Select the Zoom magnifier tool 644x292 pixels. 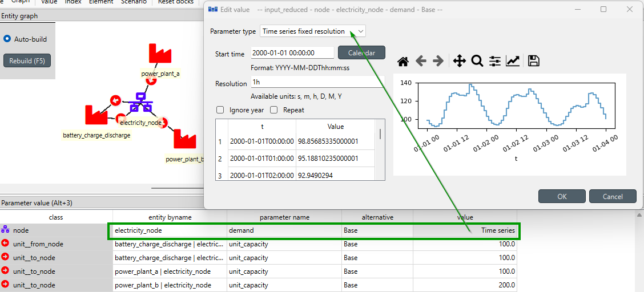(477, 61)
